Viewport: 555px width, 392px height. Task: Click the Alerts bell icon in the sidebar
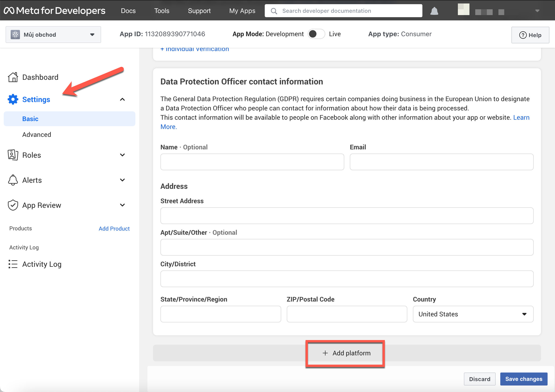(x=13, y=180)
